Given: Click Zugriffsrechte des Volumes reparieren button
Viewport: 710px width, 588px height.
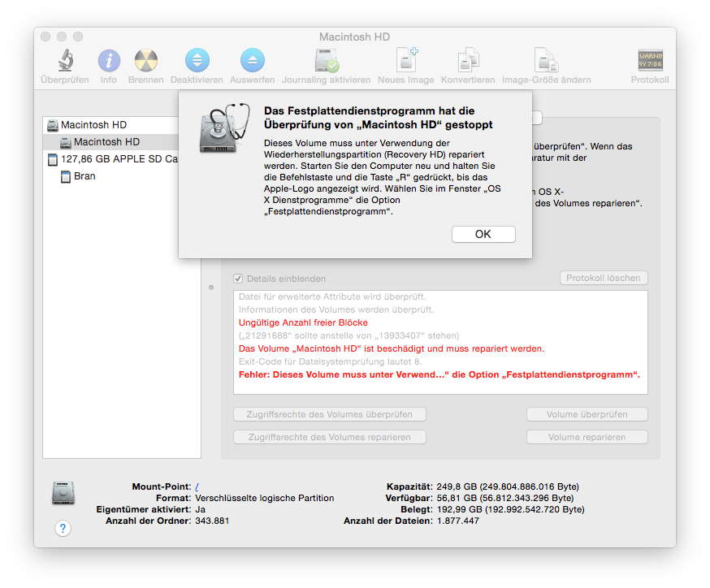Looking at the screenshot, I should (330, 437).
